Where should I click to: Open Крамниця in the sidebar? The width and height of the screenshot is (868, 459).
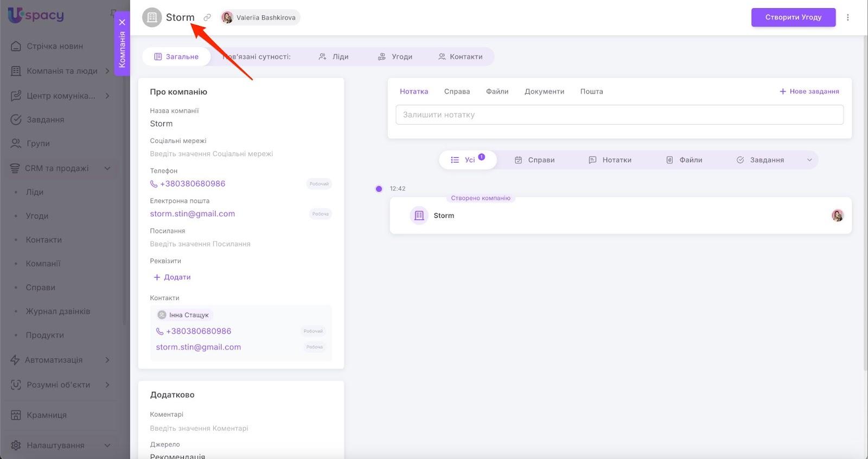47,415
